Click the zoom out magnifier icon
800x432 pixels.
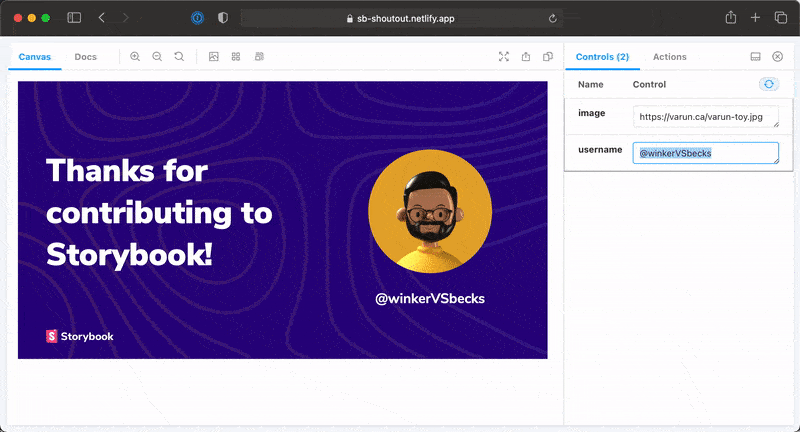(x=157, y=57)
